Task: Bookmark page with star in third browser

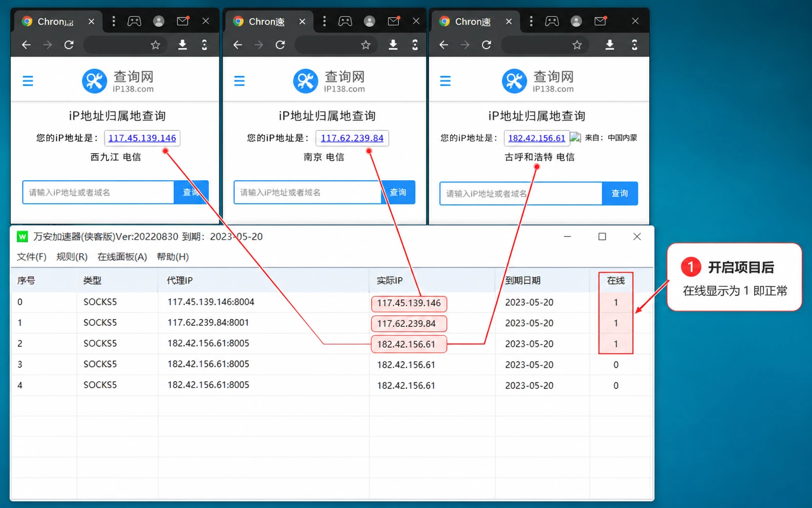Action: point(577,45)
